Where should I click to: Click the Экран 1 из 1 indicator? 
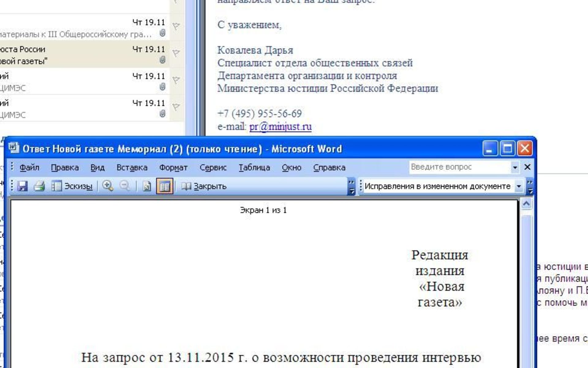pyautogui.click(x=263, y=210)
